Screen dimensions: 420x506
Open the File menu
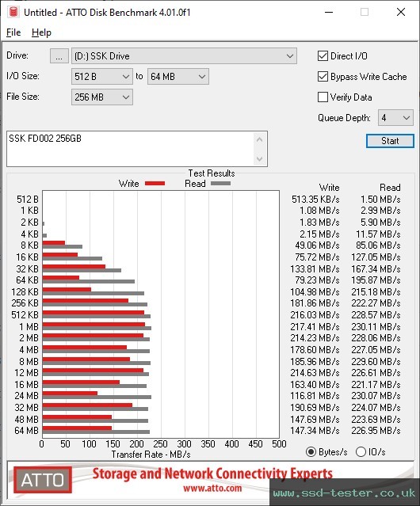point(13,32)
